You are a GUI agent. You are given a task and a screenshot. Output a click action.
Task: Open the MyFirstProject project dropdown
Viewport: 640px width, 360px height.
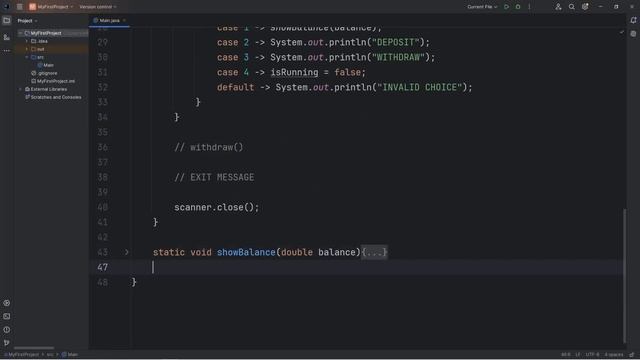pos(51,7)
